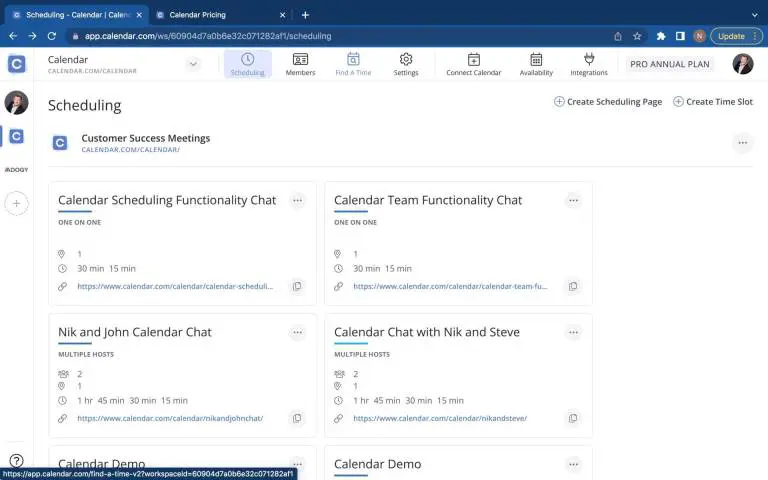Open the help question mark icon
This screenshot has width=768, height=480.
(16, 460)
